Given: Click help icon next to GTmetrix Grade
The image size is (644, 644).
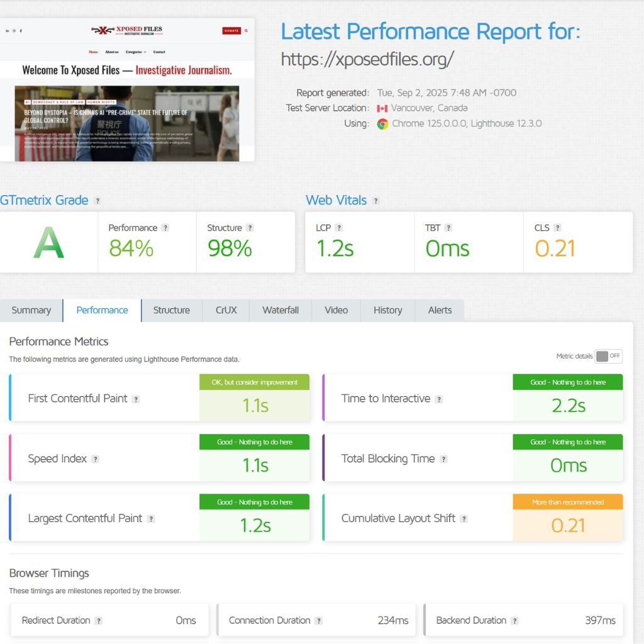Looking at the screenshot, I should click(97, 201).
